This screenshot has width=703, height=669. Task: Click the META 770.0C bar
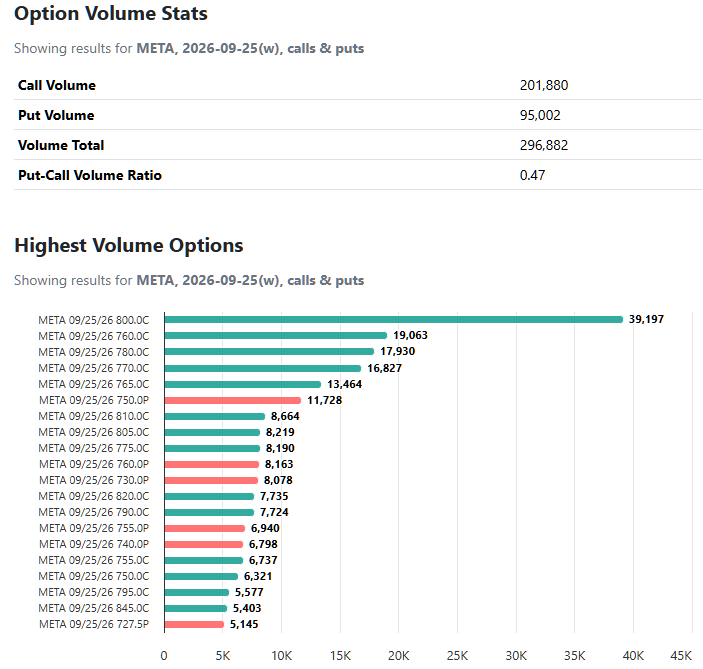pos(263,368)
